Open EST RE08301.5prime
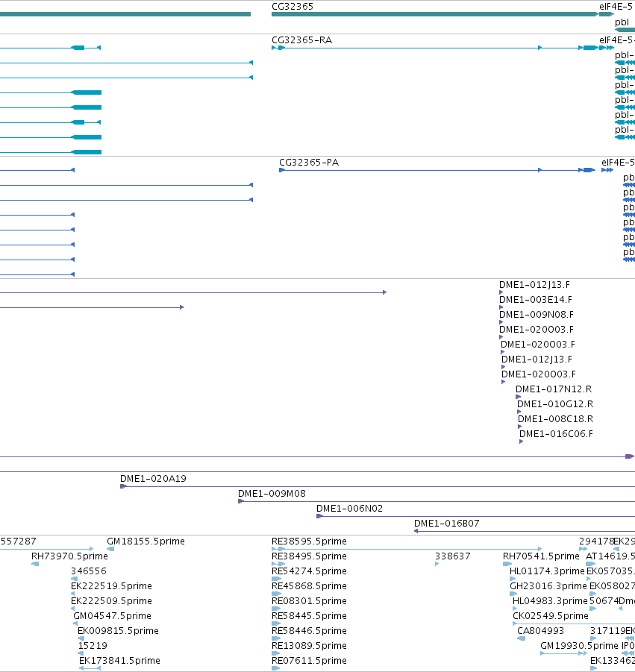Image resolution: width=635 pixels, height=672 pixels. pyautogui.click(x=309, y=601)
